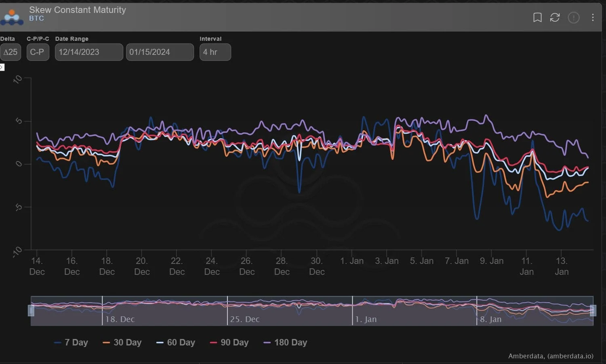This screenshot has height=364, width=606.
Task: Bookmark this Skew Constant Maturity chart
Action: tap(537, 17)
